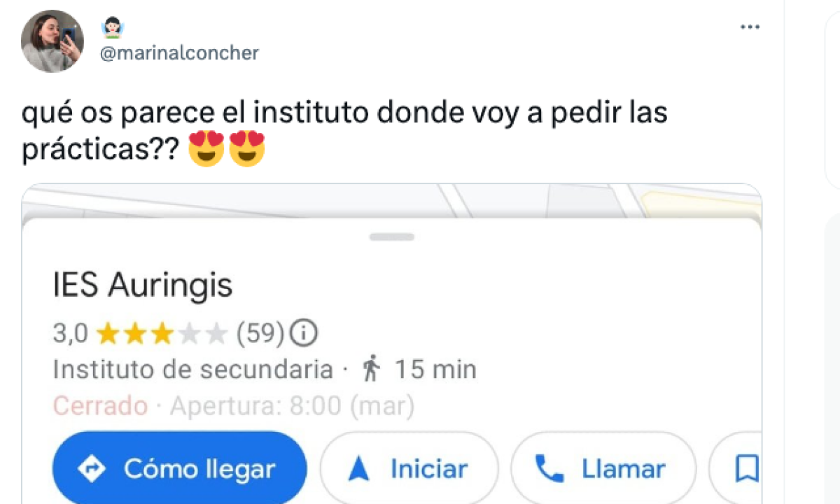Tap the Llamar call button
Screen dimensions: 840x504
click(604, 468)
